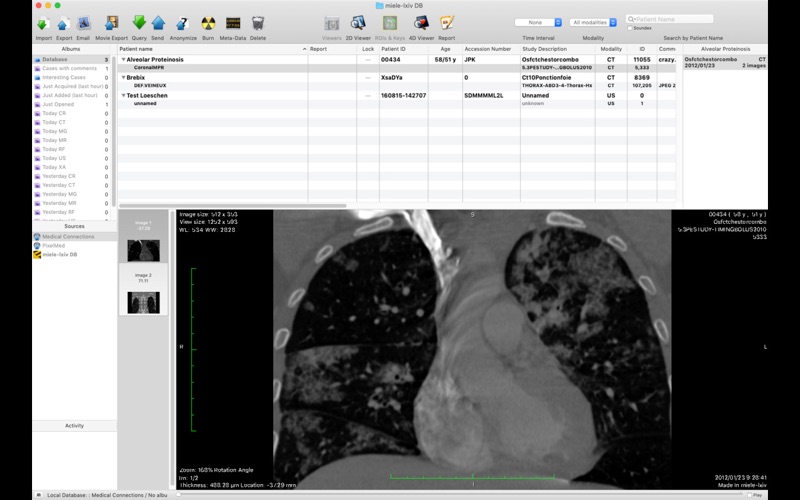800x500 pixels.
Task: Click the Anonymize icon
Action: pyautogui.click(x=182, y=23)
